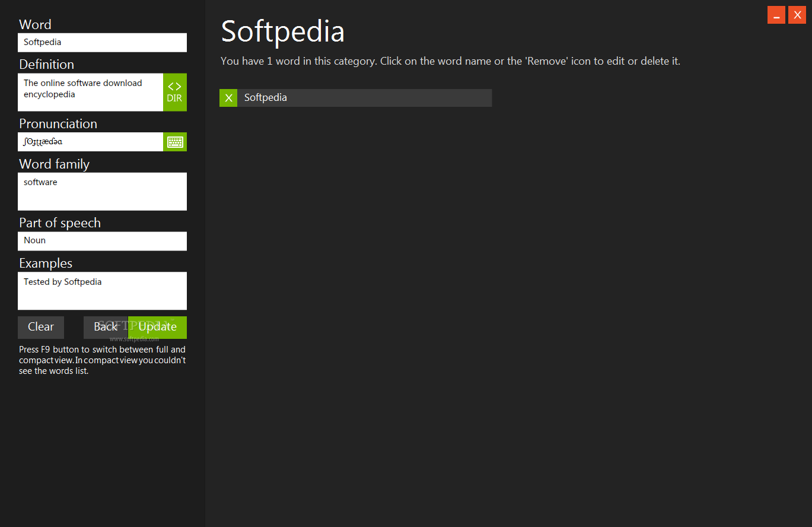
Task: Click the Back button
Action: click(106, 327)
